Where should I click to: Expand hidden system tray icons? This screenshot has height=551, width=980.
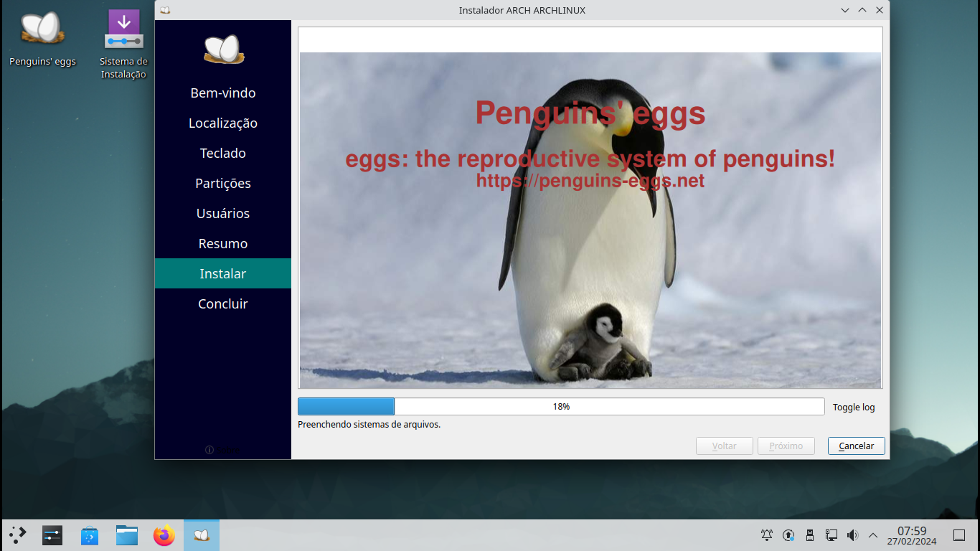[873, 535]
